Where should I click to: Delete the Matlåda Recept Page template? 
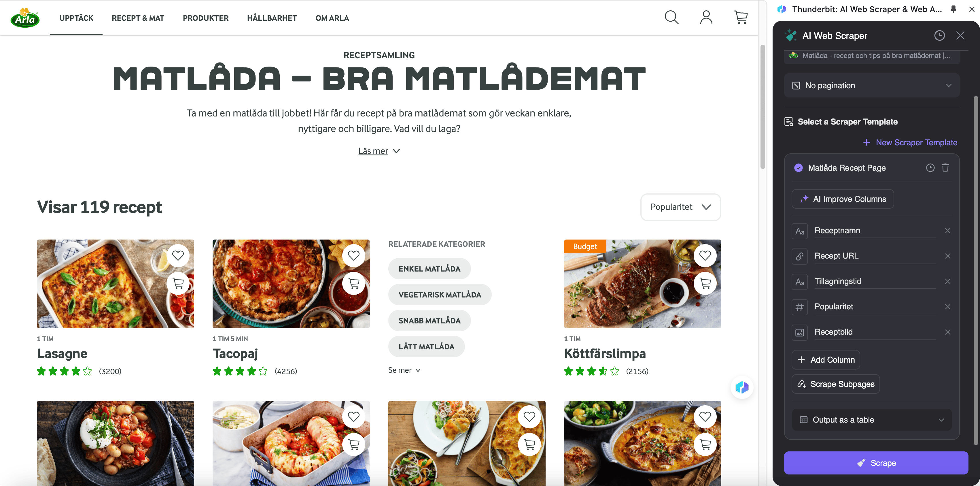[x=945, y=168]
